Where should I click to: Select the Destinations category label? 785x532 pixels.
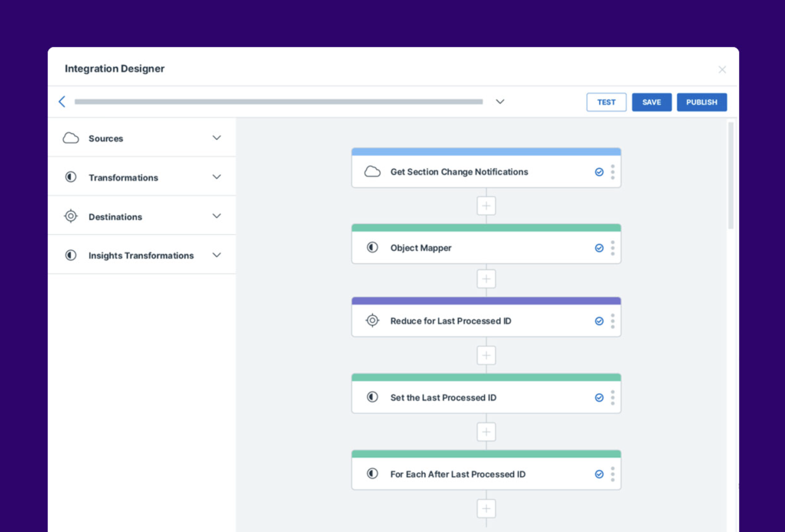(115, 217)
